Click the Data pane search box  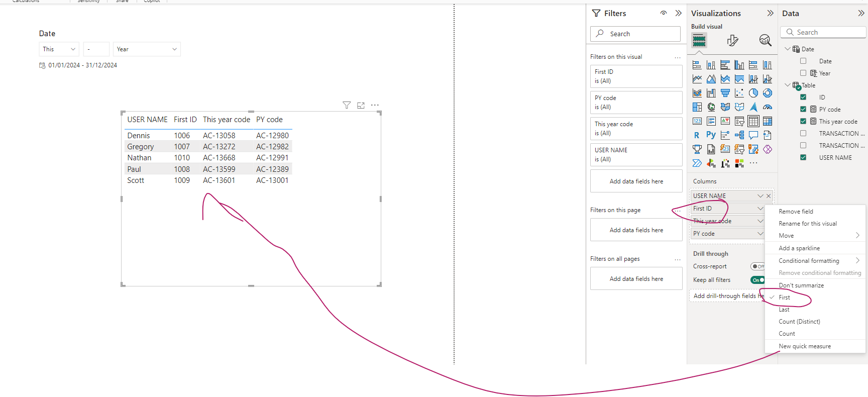pos(823,32)
